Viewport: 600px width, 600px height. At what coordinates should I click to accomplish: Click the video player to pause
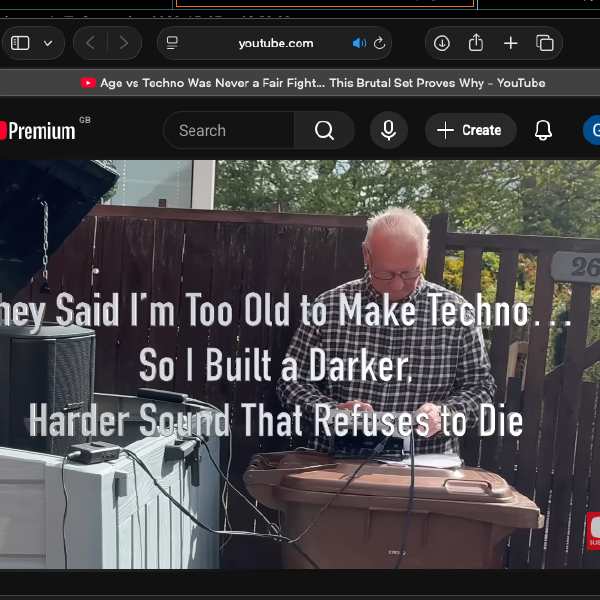click(300, 364)
